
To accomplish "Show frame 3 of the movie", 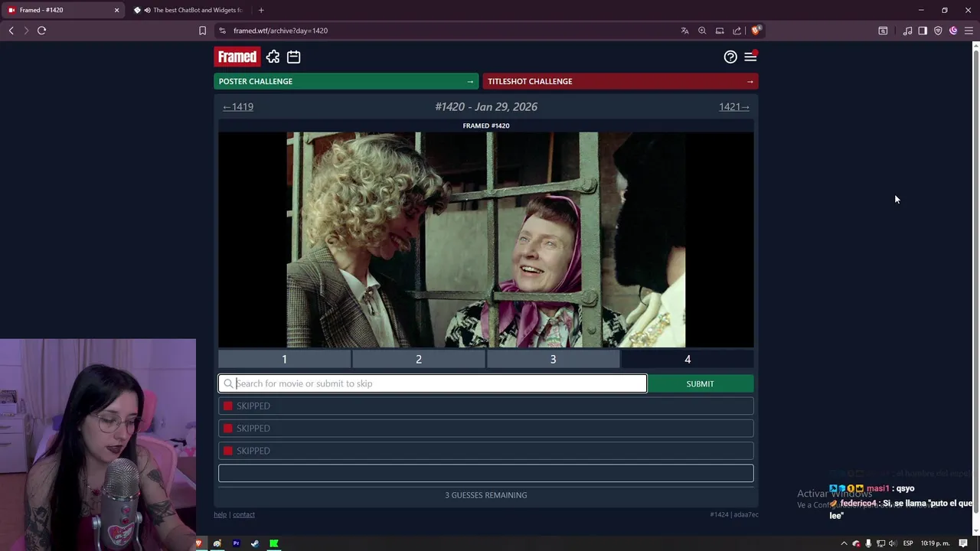I will (x=553, y=359).
